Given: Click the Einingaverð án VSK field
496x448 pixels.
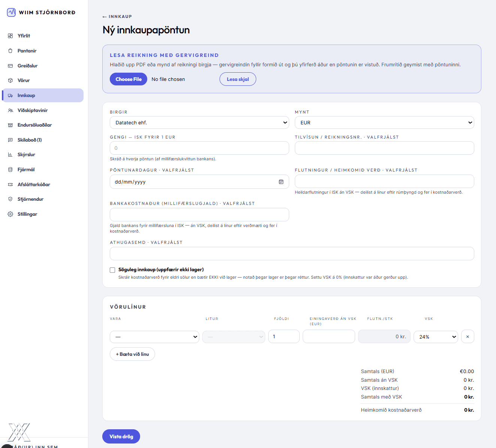Looking at the screenshot, I should (329, 336).
